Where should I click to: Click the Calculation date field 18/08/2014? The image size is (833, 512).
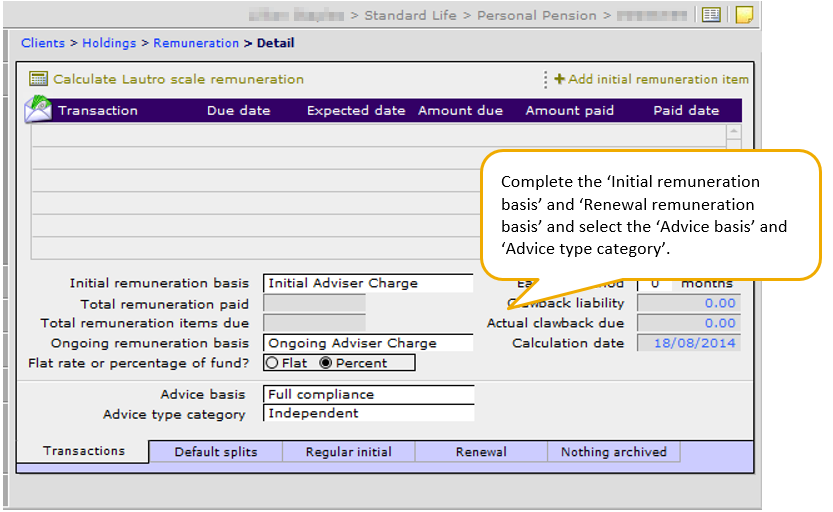(x=688, y=343)
